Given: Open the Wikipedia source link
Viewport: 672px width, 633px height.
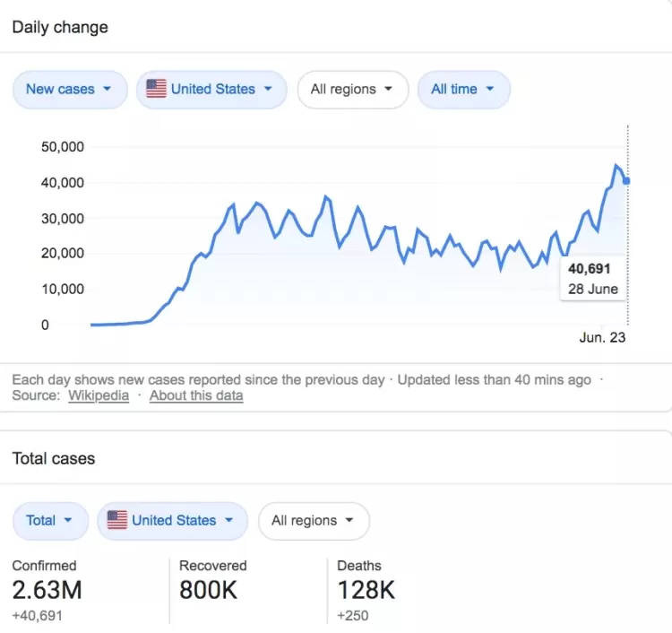Looking at the screenshot, I should pyautogui.click(x=99, y=395).
